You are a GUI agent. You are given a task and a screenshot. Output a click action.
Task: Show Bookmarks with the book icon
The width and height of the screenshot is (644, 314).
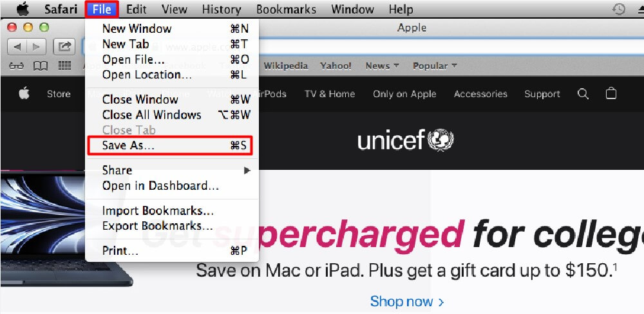[40, 66]
